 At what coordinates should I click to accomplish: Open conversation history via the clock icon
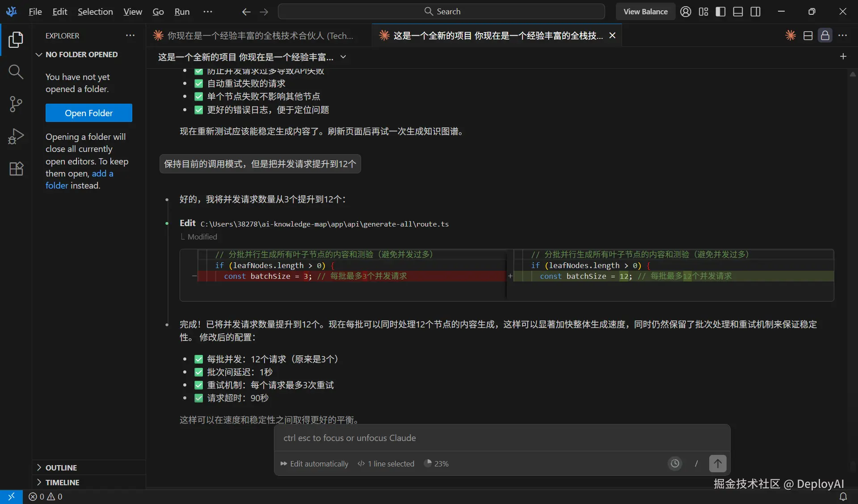[x=675, y=463]
